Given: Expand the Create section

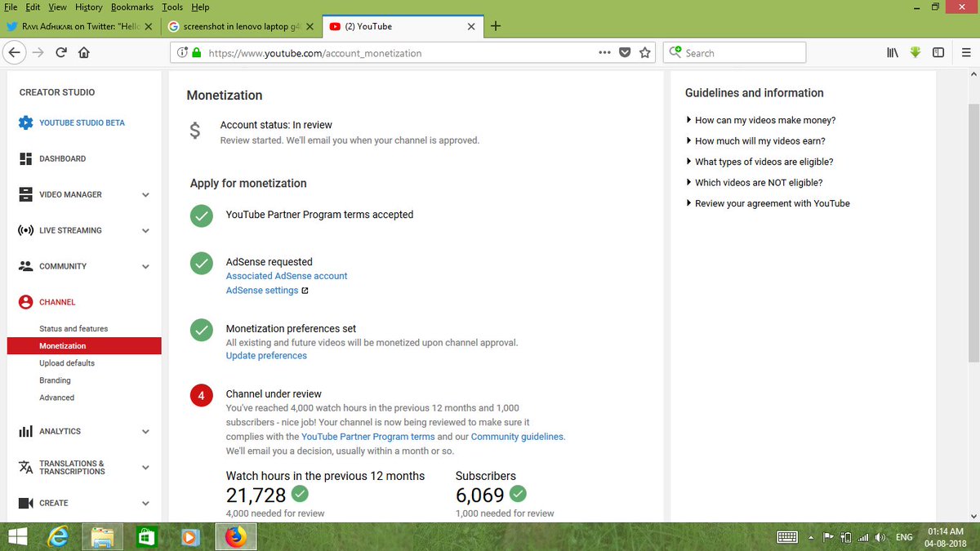Looking at the screenshot, I should pos(145,503).
